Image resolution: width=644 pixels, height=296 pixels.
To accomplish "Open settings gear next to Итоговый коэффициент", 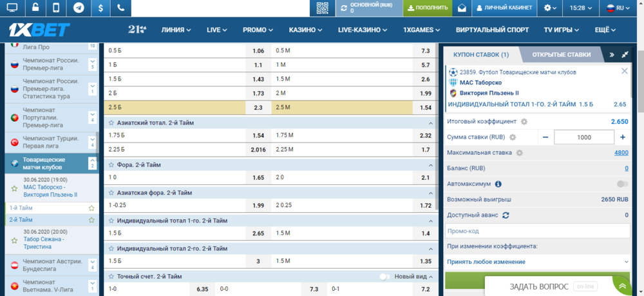I will (x=524, y=122).
